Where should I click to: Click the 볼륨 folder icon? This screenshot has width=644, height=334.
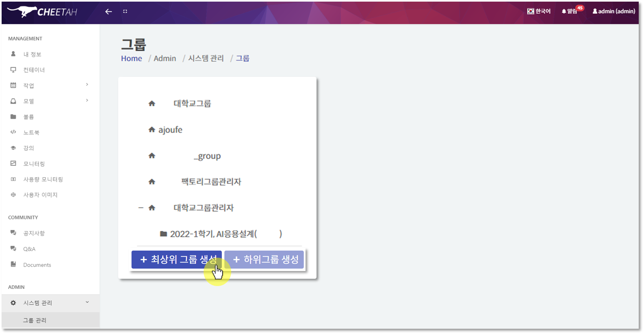13,117
